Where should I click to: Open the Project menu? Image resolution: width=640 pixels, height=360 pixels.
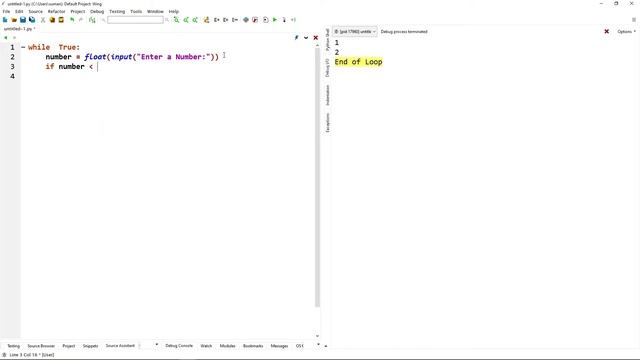pos(78,11)
